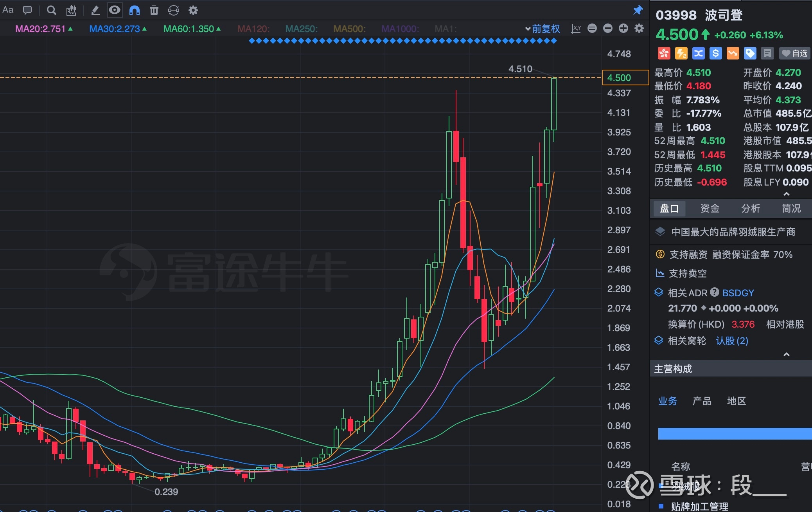The width and height of the screenshot is (812, 512).
Task: Open the BSDGY ADR link
Action: point(738,293)
